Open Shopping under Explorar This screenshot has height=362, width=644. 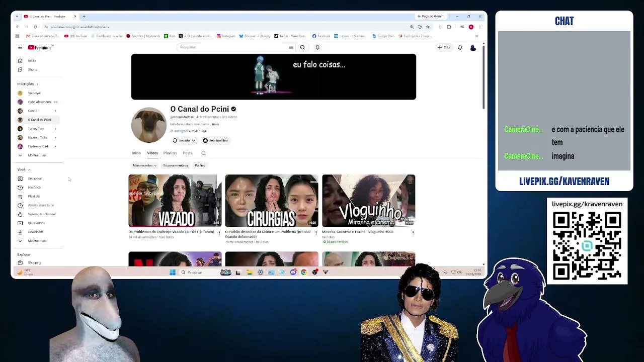tap(34, 262)
